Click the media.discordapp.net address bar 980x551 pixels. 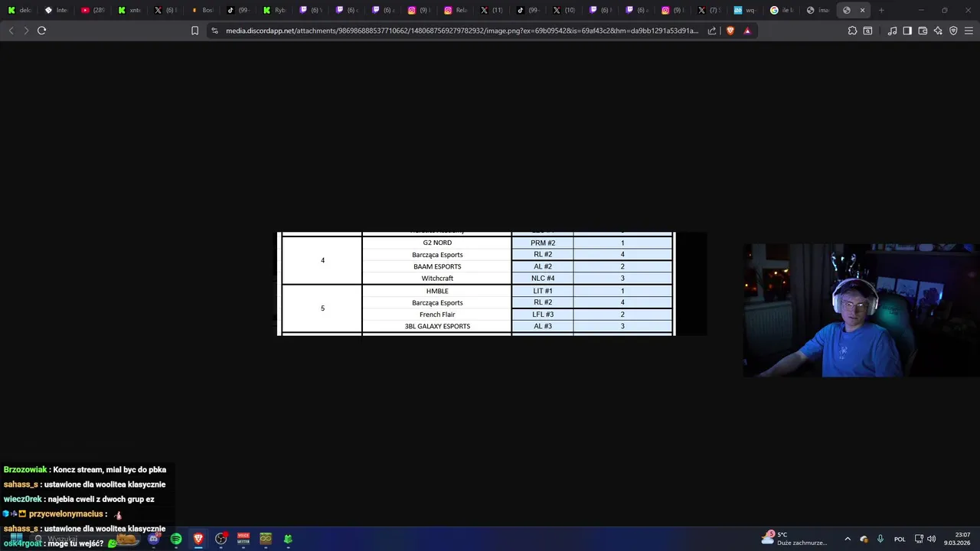462,31
